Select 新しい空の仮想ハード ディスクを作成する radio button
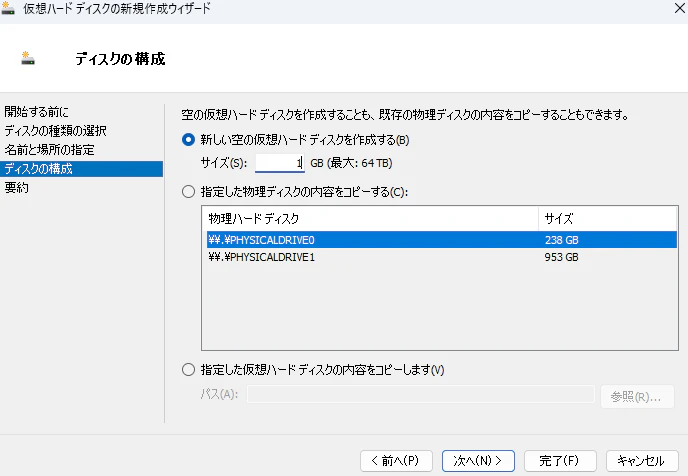The image size is (688, 476). 188,140
